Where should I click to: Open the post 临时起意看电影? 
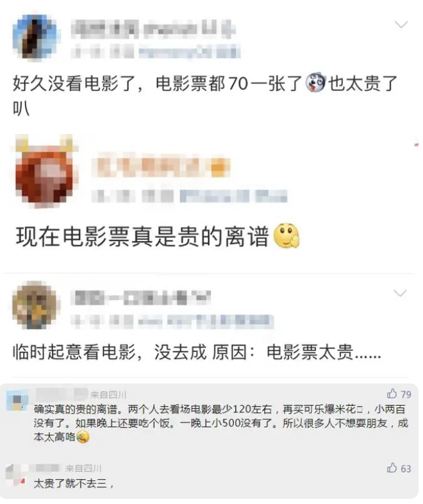(197, 352)
